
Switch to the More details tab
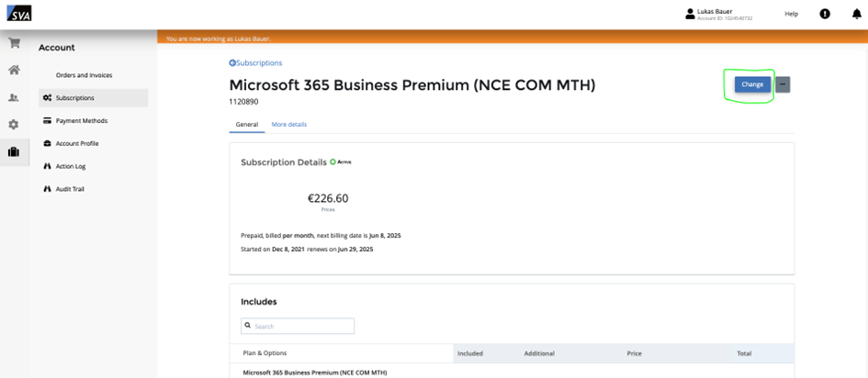click(x=289, y=124)
